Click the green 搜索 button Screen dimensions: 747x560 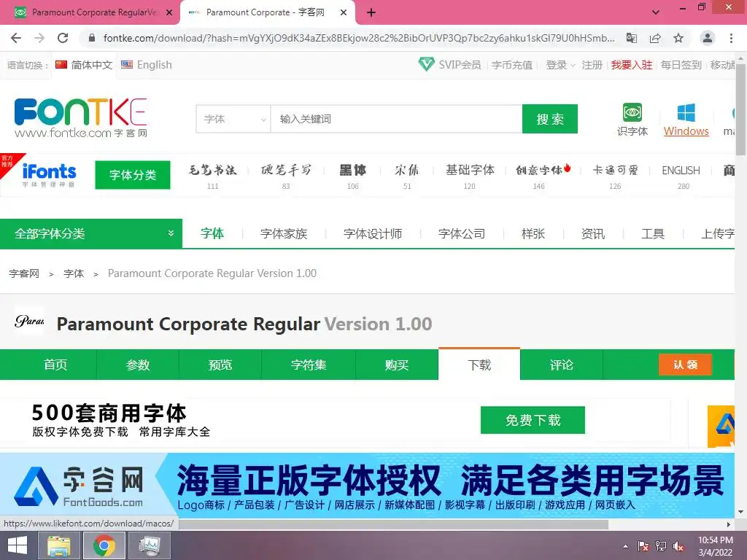[550, 119]
